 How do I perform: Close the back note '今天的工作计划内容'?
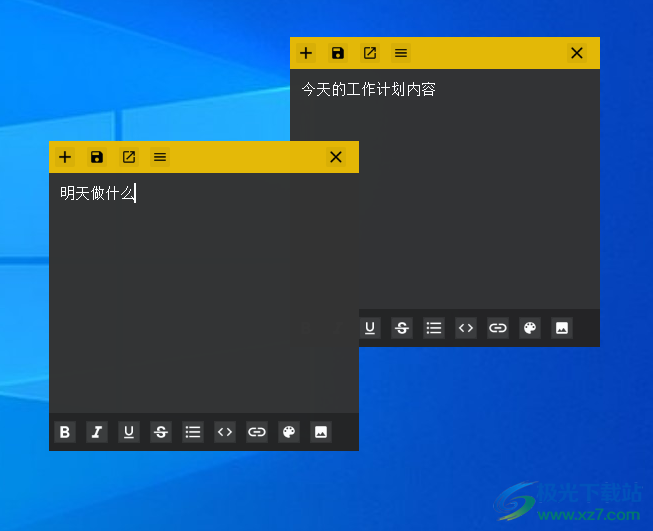577,53
